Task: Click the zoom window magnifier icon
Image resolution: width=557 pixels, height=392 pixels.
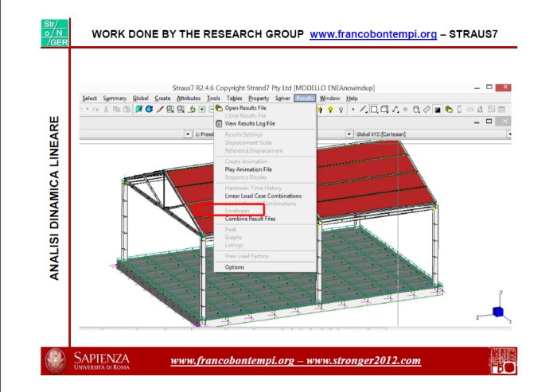Action: (170, 109)
